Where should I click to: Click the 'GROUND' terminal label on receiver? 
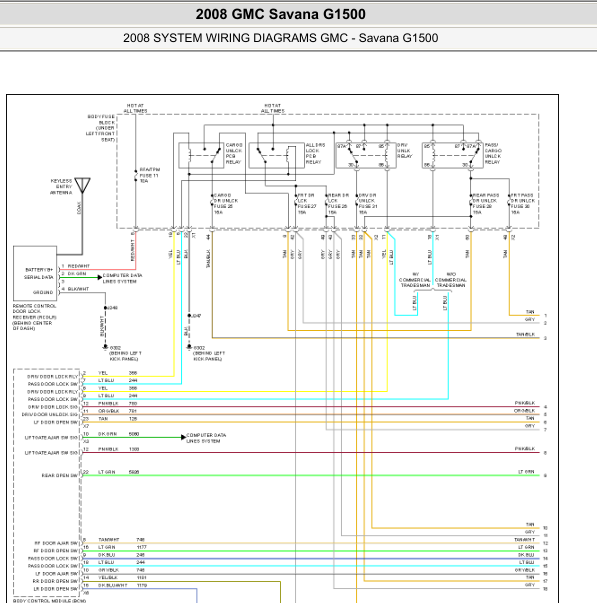click(x=43, y=292)
